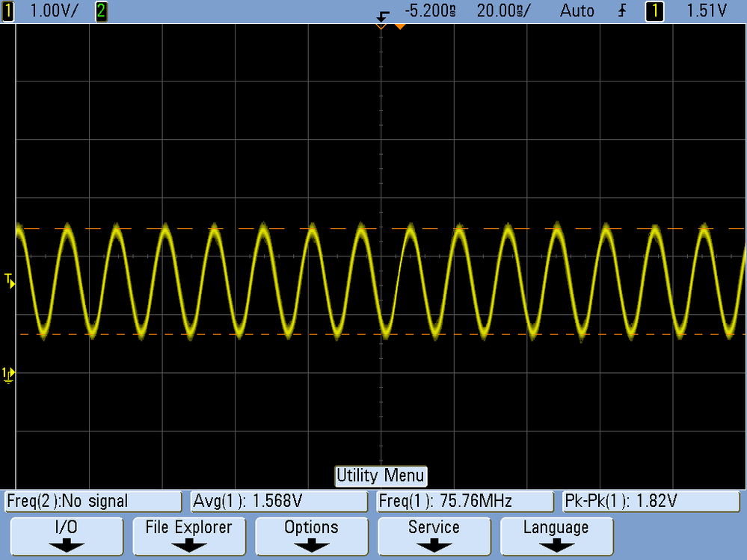
Task: Click the Utility Menu label
Action: click(x=381, y=476)
